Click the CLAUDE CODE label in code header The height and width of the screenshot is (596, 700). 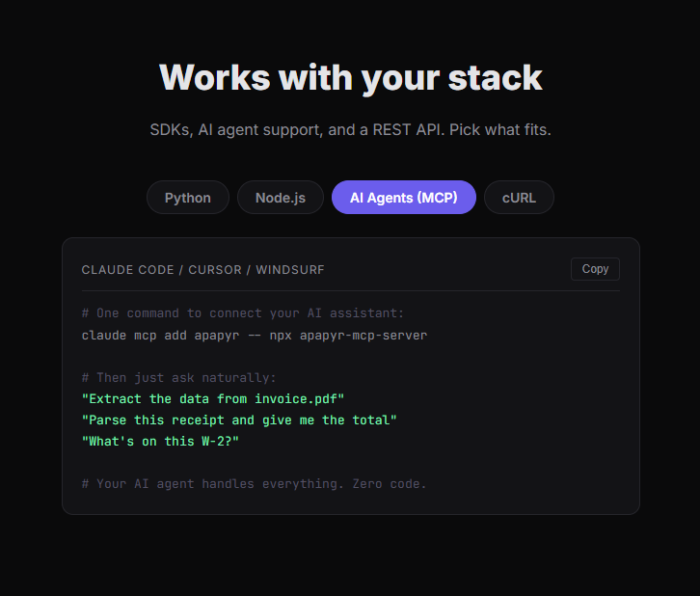tap(127, 270)
